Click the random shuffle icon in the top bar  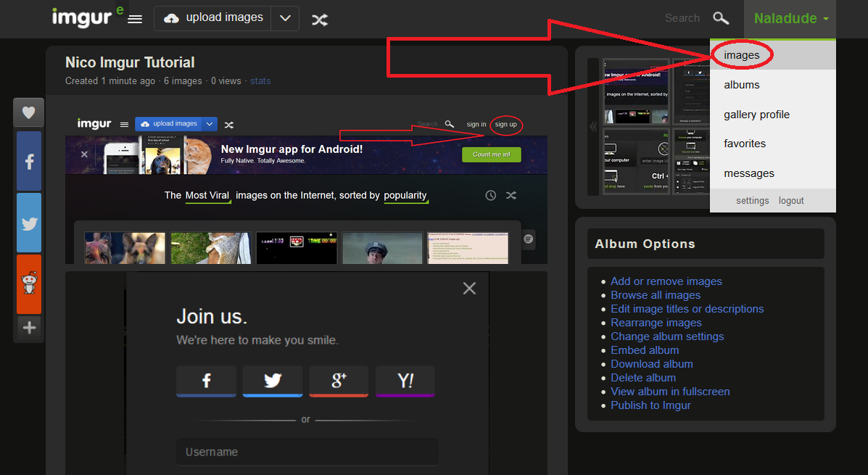pyautogui.click(x=320, y=20)
